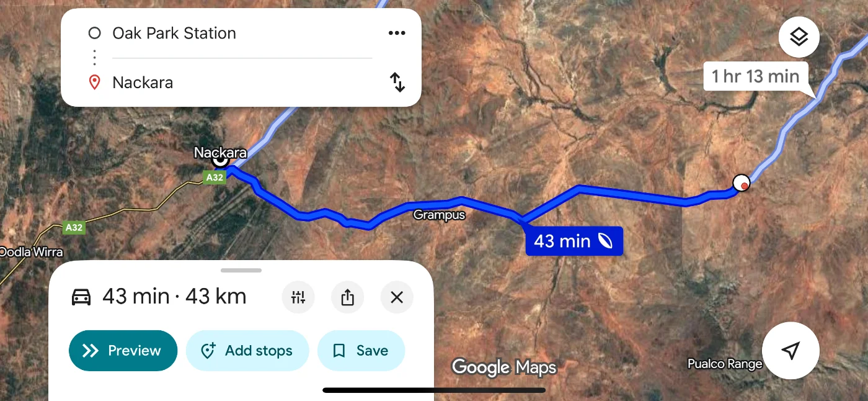
Task: Close directions with the X button
Action: click(x=397, y=297)
